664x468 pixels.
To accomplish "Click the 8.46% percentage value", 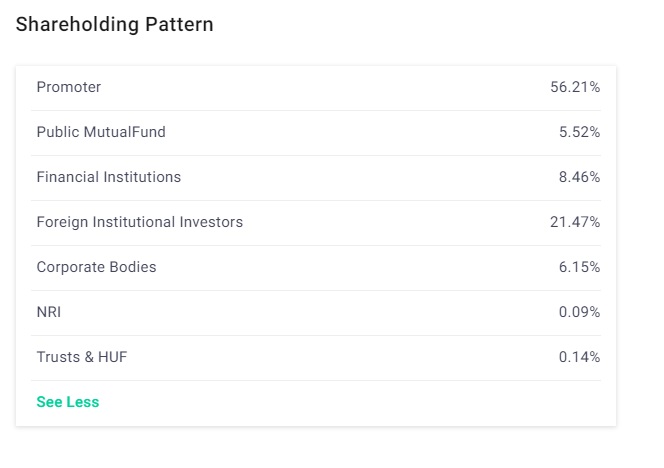I will tap(579, 177).
